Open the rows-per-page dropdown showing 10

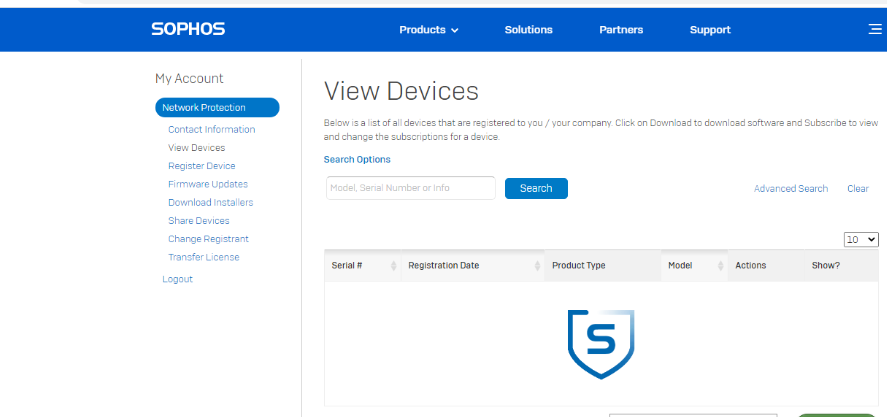(861, 239)
